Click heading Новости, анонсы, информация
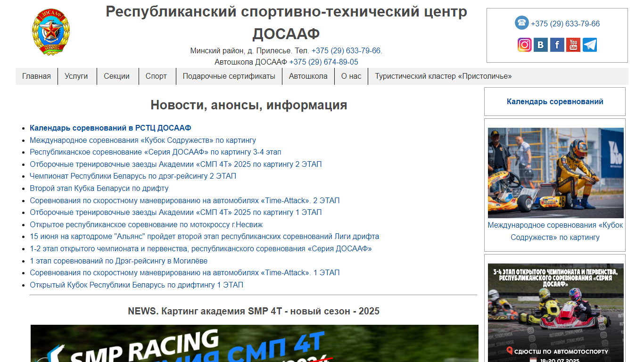 [249, 105]
